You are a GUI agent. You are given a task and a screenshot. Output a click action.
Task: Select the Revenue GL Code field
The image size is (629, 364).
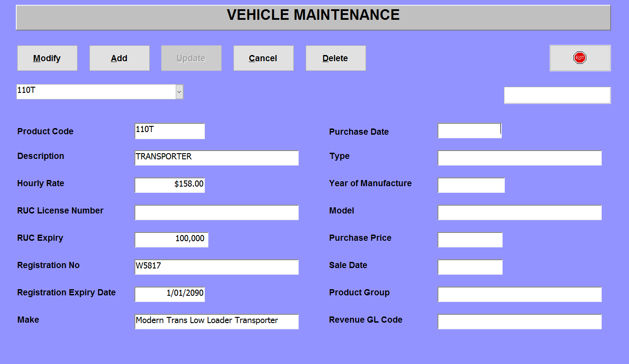click(519, 322)
